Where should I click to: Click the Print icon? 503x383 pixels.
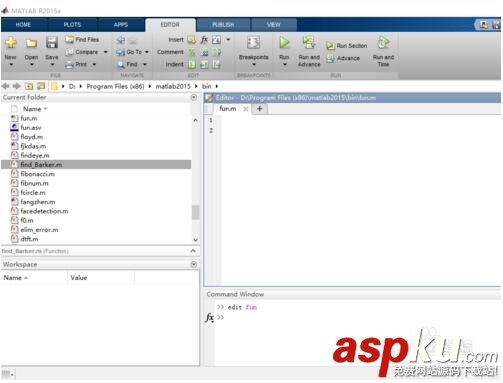(x=69, y=64)
